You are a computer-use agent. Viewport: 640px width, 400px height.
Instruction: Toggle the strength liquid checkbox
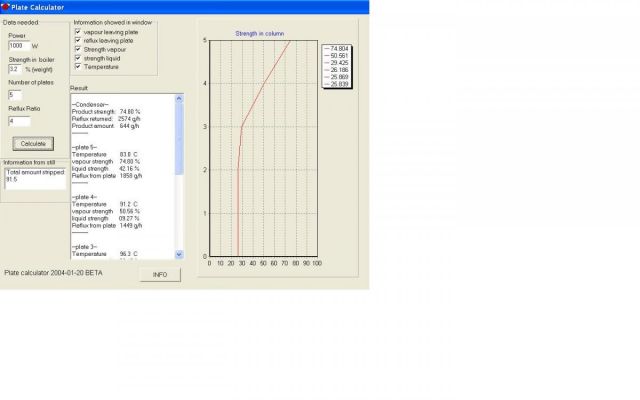[78, 58]
